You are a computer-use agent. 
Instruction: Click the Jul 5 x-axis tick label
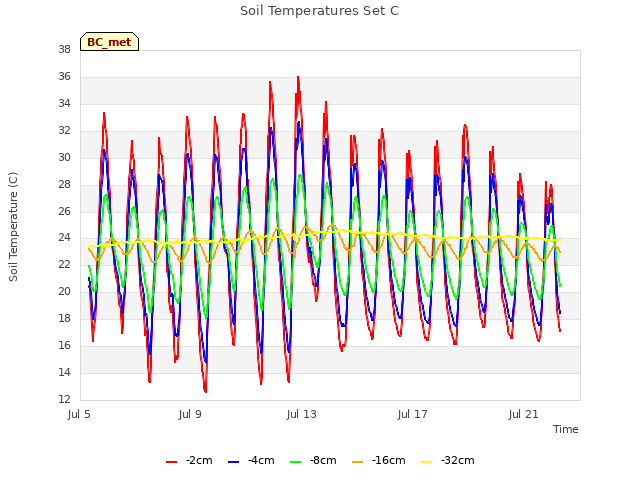click(x=79, y=414)
